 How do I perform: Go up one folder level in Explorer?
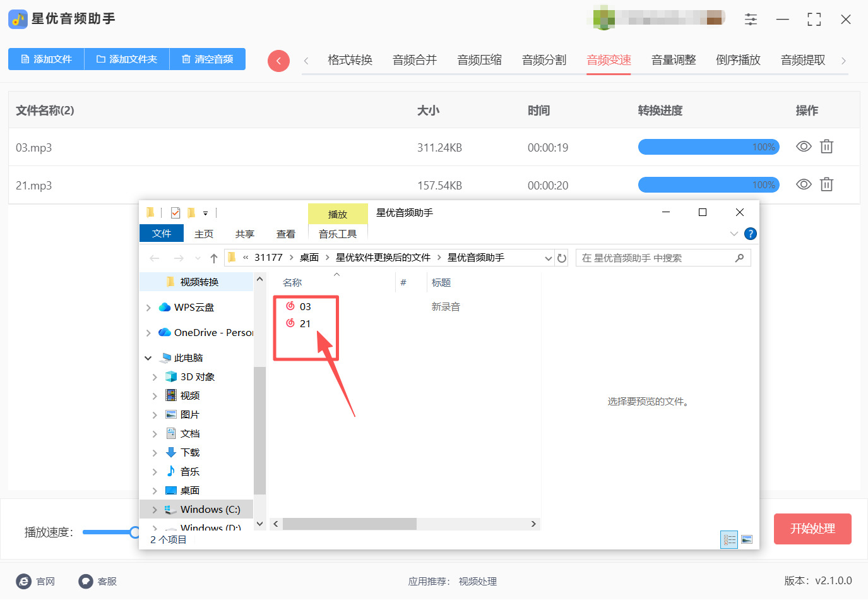pyautogui.click(x=214, y=258)
